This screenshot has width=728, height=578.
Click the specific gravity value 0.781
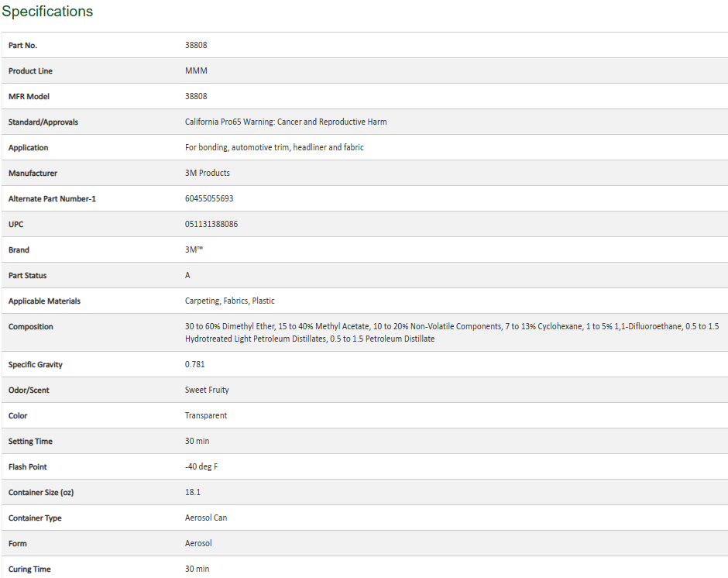(195, 364)
